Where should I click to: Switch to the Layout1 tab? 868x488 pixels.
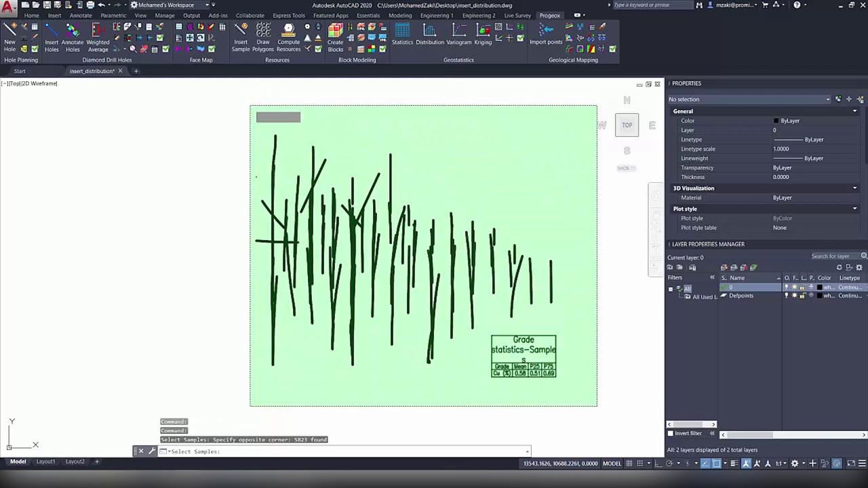(x=45, y=462)
